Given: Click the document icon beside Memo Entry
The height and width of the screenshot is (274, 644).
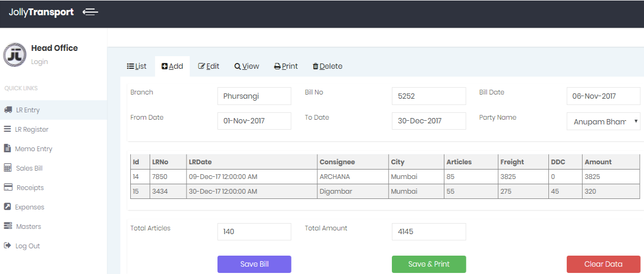Looking at the screenshot, I should (7, 148).
